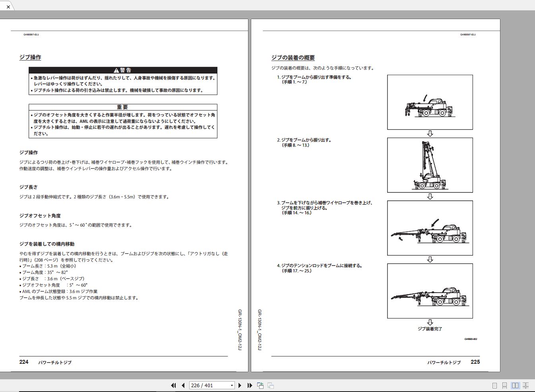Close the open document tab
This screenshot has height=392, width=535.
[x=8, y=7]
